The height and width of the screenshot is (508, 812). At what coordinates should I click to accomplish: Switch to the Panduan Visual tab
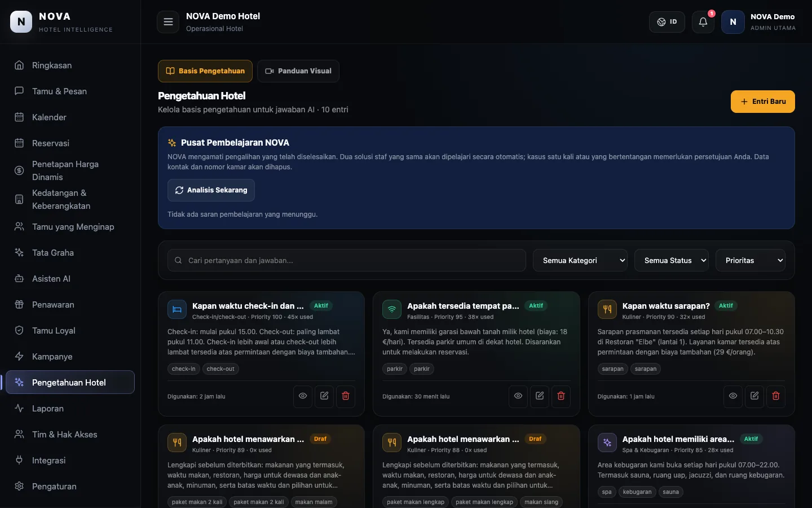(298, 71)
